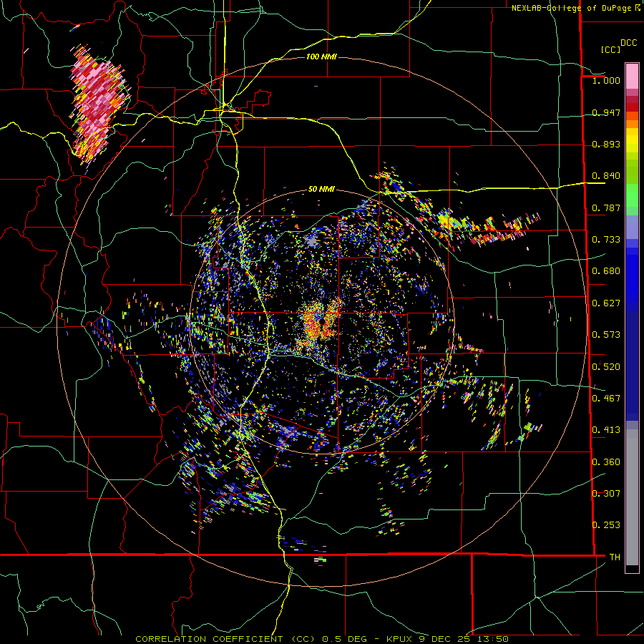644x644 pixels.
Task: Click the DCC product label above color bar
Action: point(628,42)
